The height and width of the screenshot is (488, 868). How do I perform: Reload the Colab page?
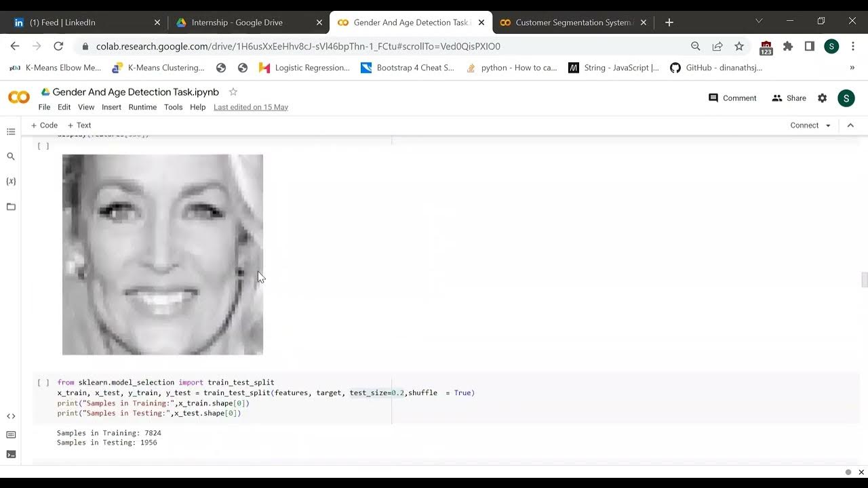[58, 46]
